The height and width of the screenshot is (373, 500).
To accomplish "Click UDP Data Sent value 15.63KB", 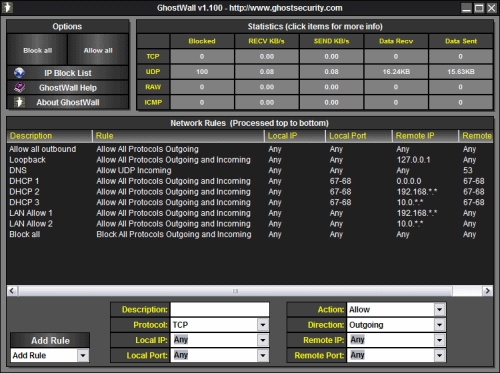I will coord(461,72).
